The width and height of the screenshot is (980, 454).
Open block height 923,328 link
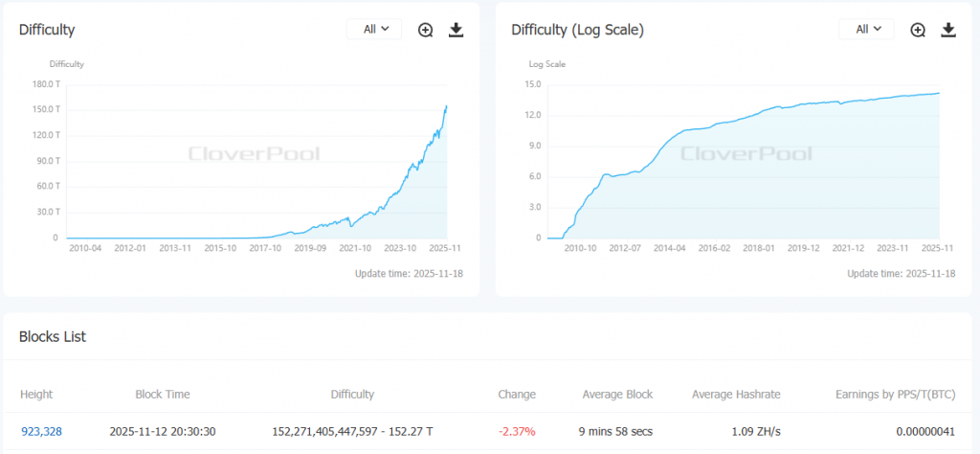click(x=41, y=432)
